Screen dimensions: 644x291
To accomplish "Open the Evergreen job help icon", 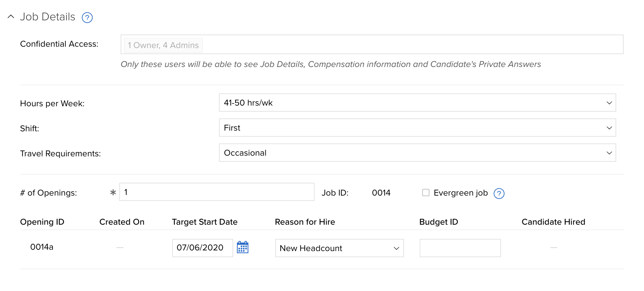I will 499,194.
